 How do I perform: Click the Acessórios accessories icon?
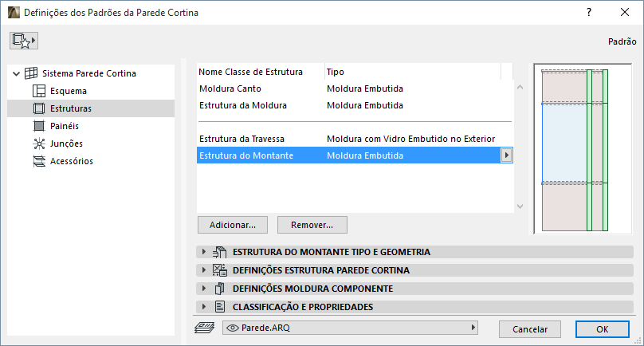[x=39, y=161]
